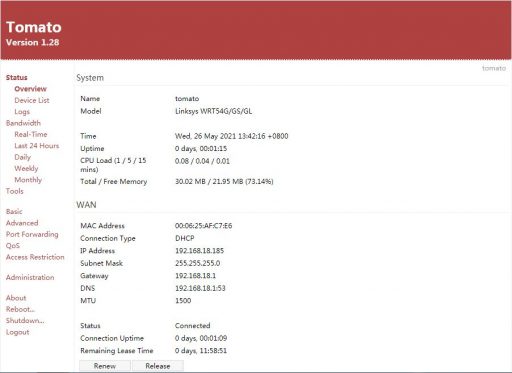The height and width of the screenshot is (373, 512).
Task: Click the Remaining Lease Time label
Action: [117, 351]
